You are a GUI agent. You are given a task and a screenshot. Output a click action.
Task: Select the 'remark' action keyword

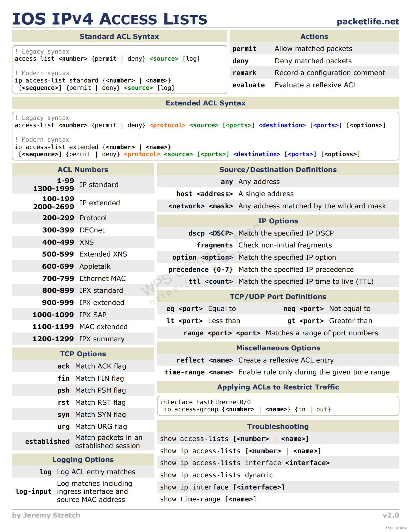(244, 73)
